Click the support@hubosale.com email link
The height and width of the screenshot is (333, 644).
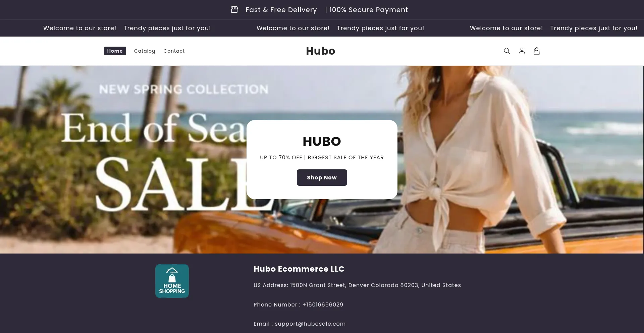(310, 324)
